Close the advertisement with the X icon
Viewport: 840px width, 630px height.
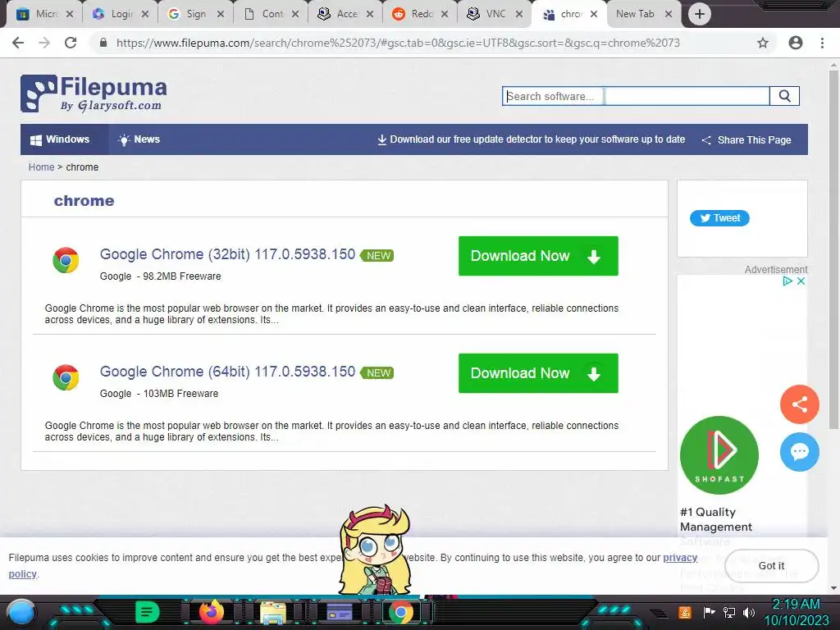click(801, 281)
